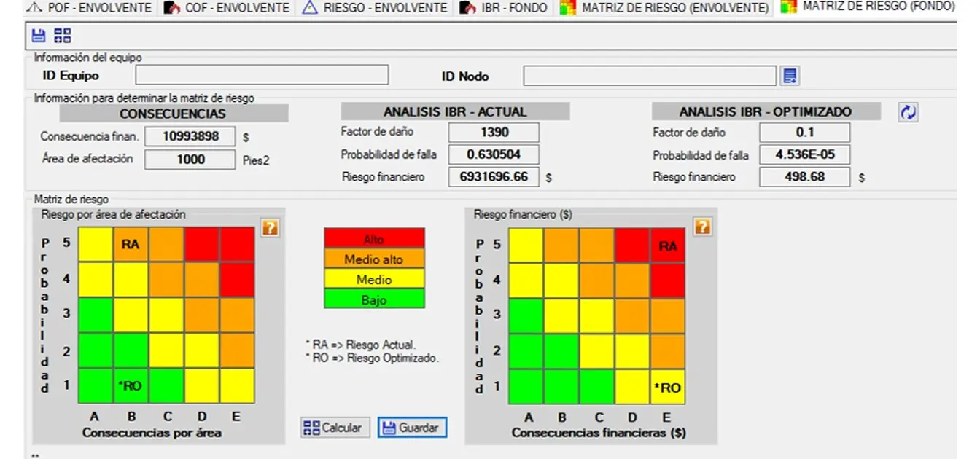Switch to POF - ENVOLVENTE tab

pos(90,8)
